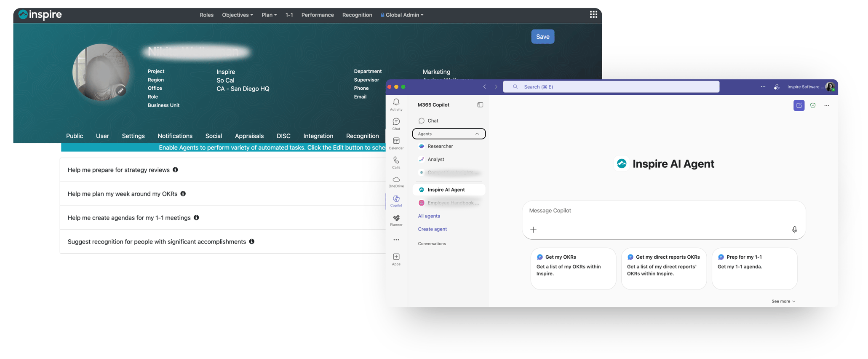Select the Prep for my 1-1 card
The image size is (868, 359).
754,269
